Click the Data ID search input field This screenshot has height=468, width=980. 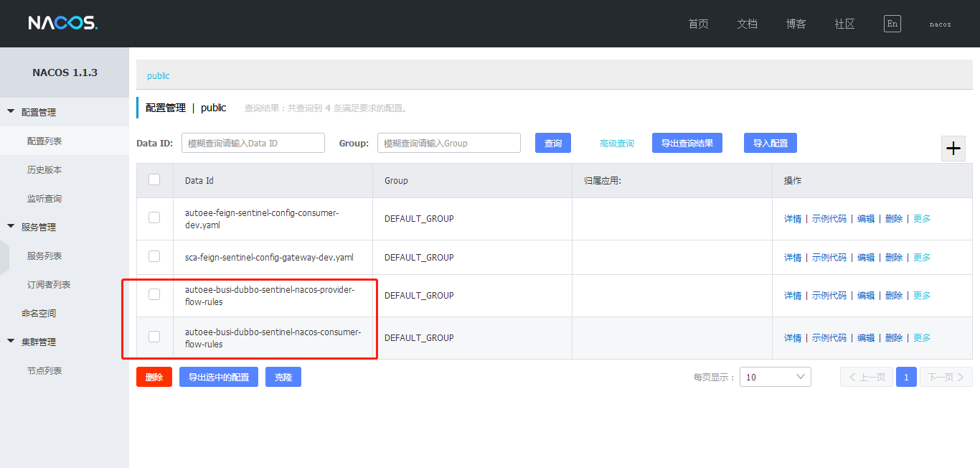pyautogui.click(x=253, y=143)
